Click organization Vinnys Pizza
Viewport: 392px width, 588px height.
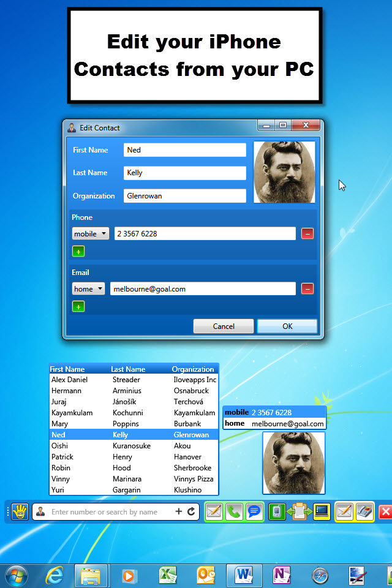[194, 479]
